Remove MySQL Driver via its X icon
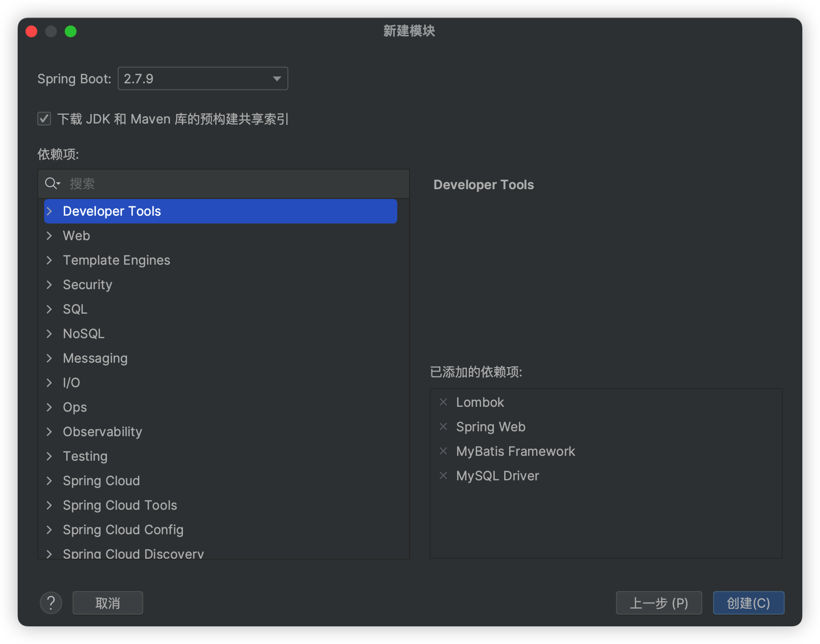The image size is (820, 644). (443, 475)
